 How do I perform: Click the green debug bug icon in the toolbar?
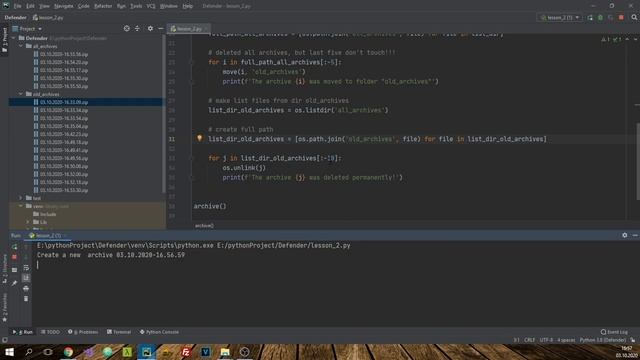[x=600, y=18]
